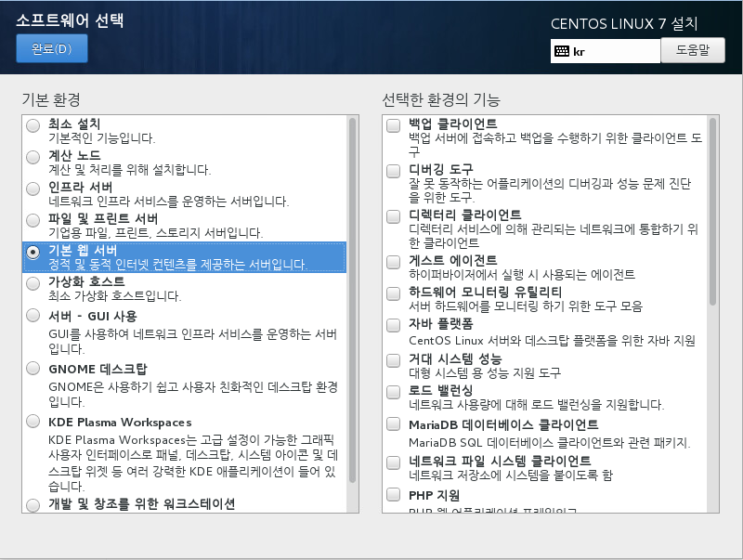Select the GNOME 데스크탑 radio button

tap(33, 368)
